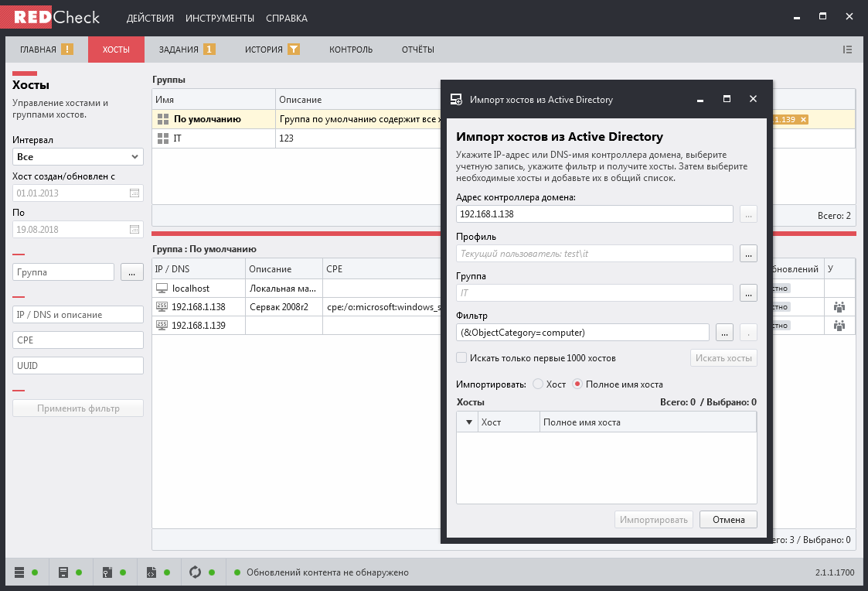Select Полное имя хоста radio button

click(x=577, y=384)
